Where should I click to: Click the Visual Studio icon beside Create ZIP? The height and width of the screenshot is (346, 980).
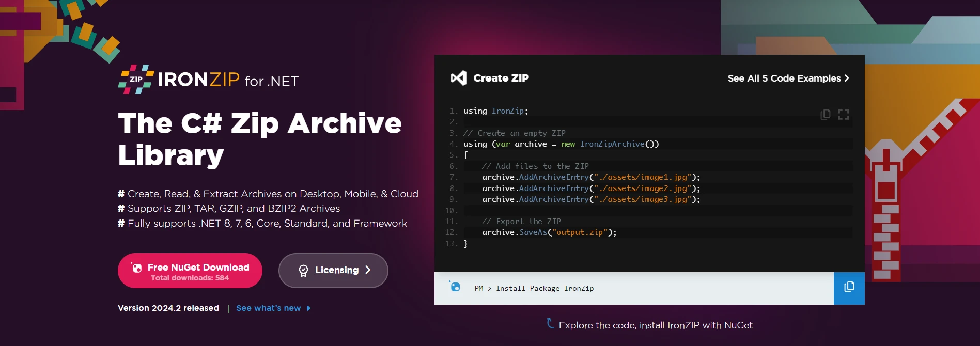[459, 78]
